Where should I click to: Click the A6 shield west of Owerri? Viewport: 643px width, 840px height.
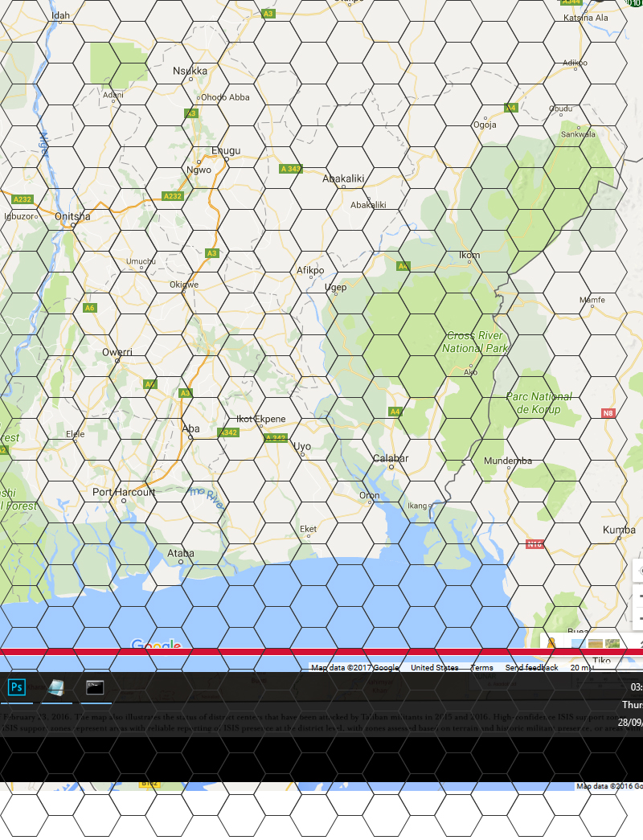pyautogui.click(x=89, y=308)
